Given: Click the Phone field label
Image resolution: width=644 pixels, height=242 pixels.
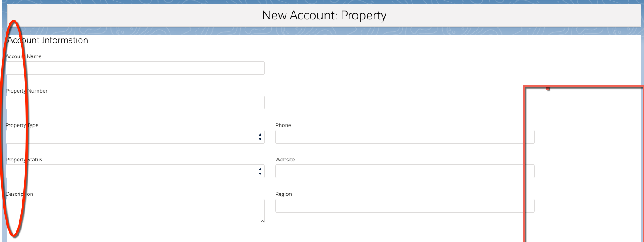Looking at the screenshot, I should tap(283, 125).
